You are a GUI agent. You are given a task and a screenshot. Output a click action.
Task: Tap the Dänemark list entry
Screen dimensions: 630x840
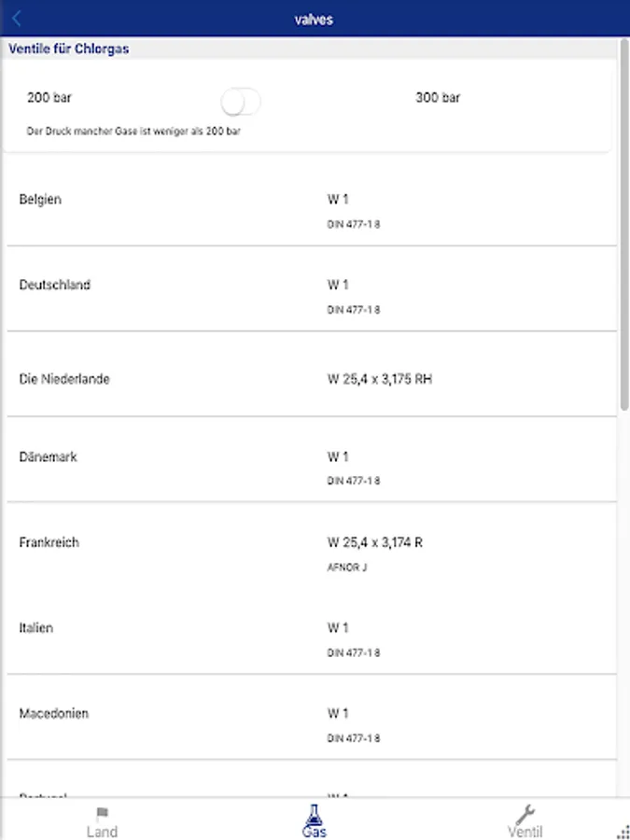tap(49, 456)
